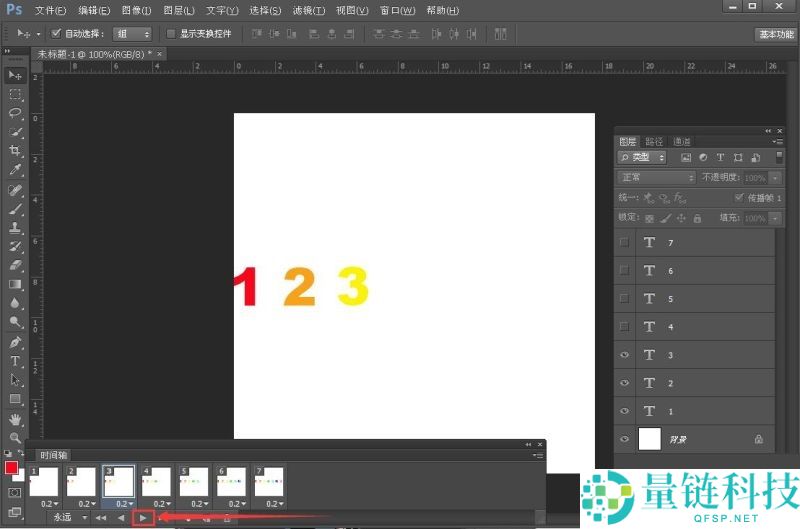
Task: Select the Rectangular Marquee tool
Action: click(15, 94)
